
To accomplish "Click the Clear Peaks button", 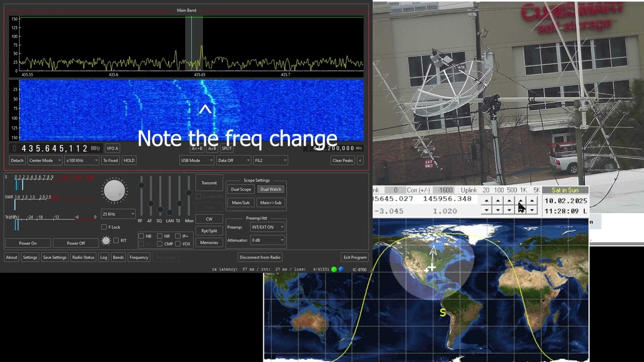I will 343,160.
